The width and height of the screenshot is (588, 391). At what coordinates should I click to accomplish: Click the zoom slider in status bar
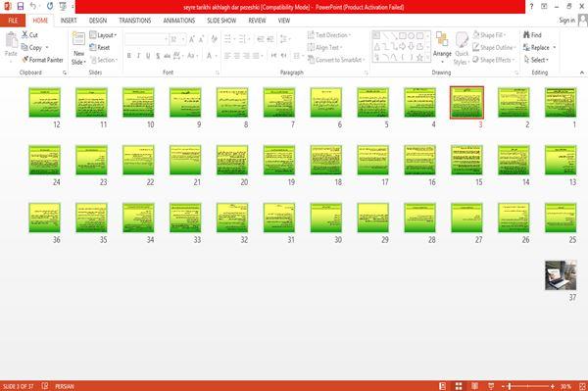point(527,386)
